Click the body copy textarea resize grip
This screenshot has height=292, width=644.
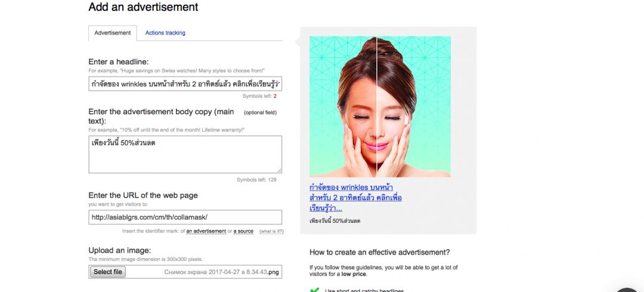(x=279, y=170)
